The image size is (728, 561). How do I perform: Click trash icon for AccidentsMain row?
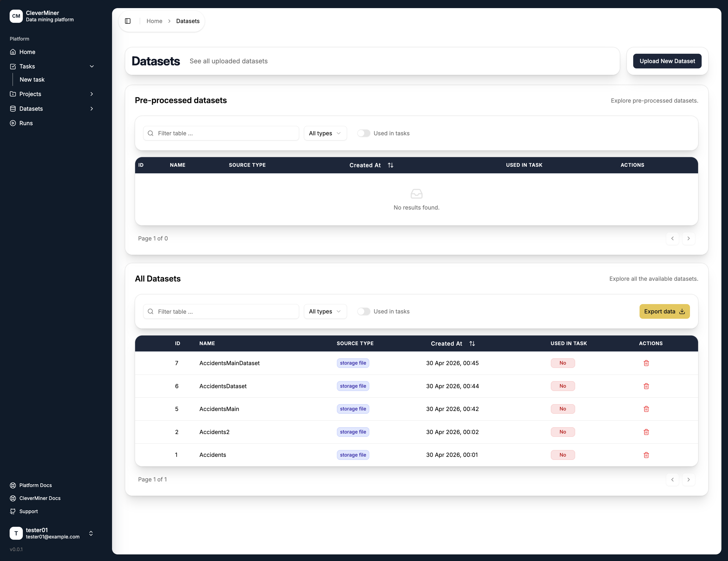click(646, 409)
